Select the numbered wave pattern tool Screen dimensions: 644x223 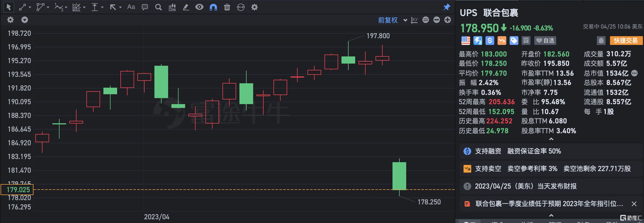[x=59, y=7]
